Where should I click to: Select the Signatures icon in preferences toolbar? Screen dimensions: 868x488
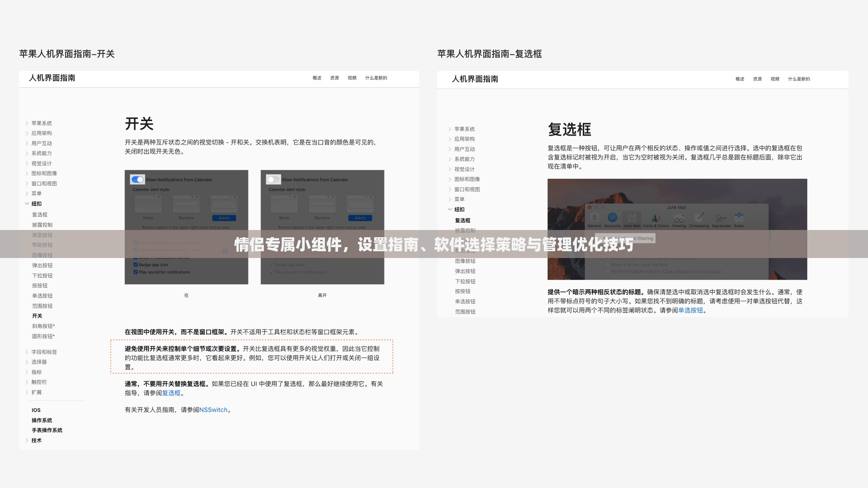coord(722,218)
